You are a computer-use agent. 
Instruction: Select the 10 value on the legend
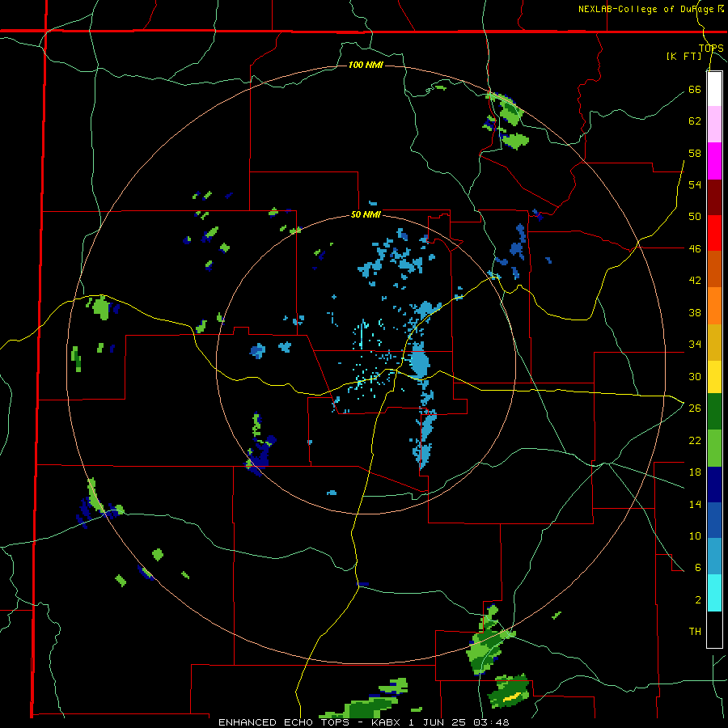tap(695, 535)
